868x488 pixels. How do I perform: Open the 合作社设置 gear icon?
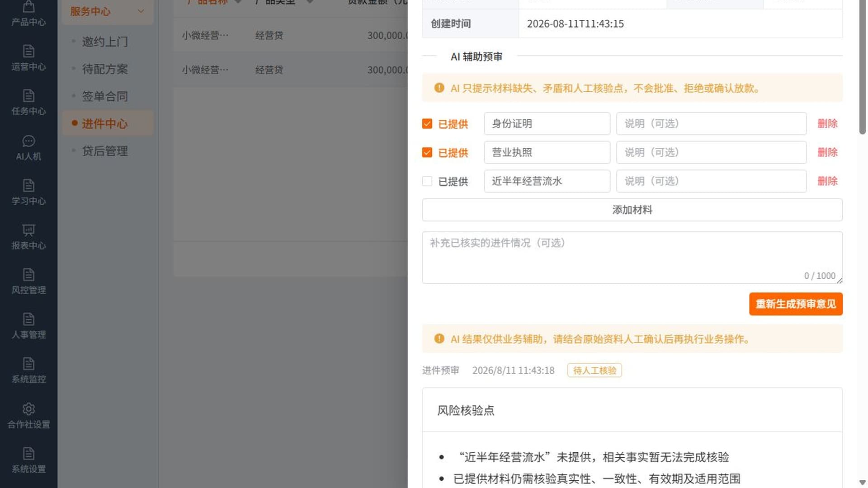pyautogui.click(x=28, y=409)
